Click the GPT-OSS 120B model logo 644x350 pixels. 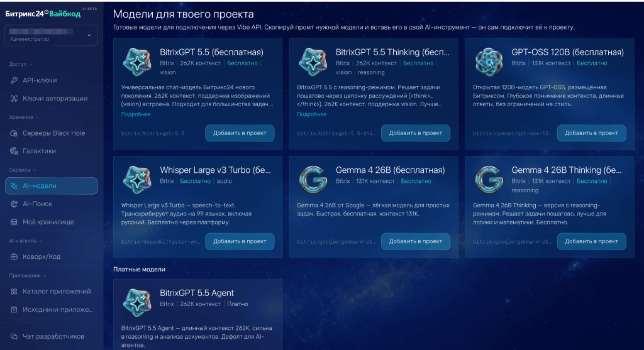click(489, 62)
